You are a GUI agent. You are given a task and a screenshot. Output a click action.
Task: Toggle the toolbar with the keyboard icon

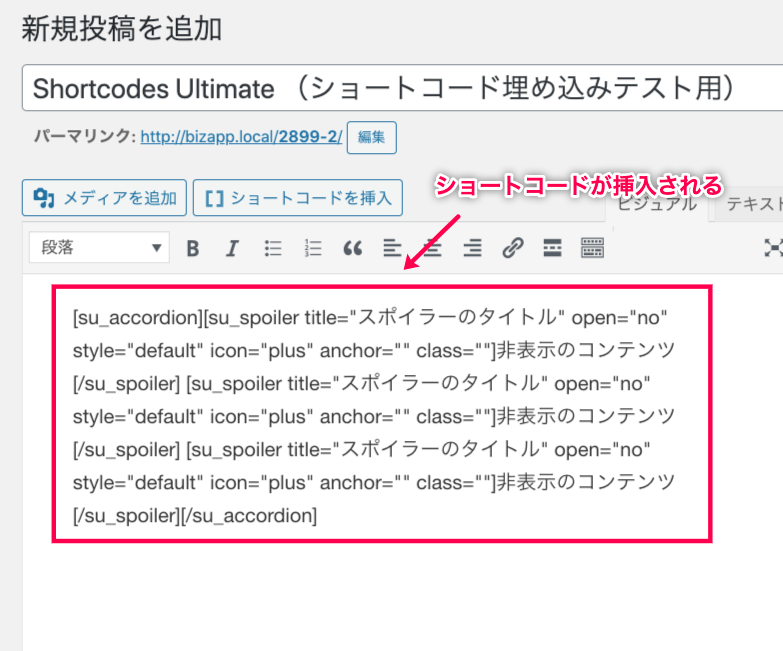point(592,248)
